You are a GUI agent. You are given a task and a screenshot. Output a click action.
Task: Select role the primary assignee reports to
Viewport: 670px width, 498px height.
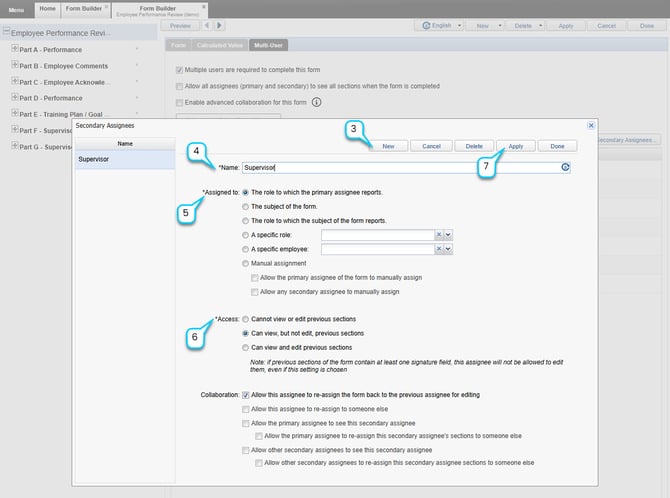(x=245, y=192)
